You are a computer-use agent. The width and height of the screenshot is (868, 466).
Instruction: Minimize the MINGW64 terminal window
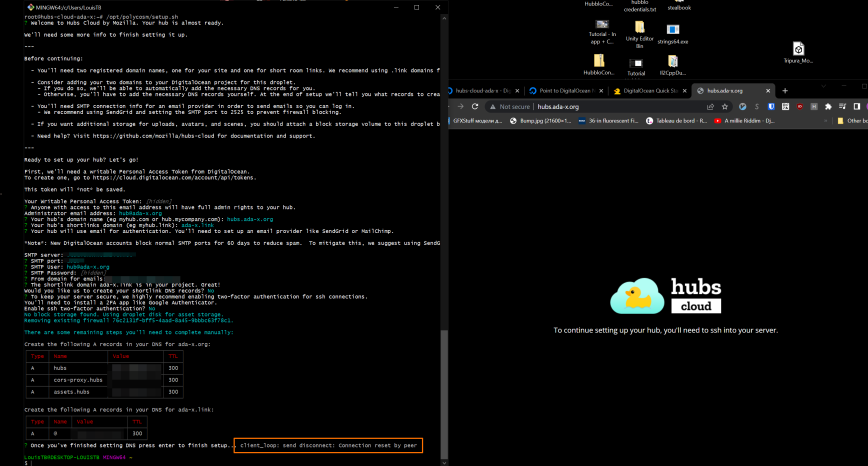[x=396, y=7]
